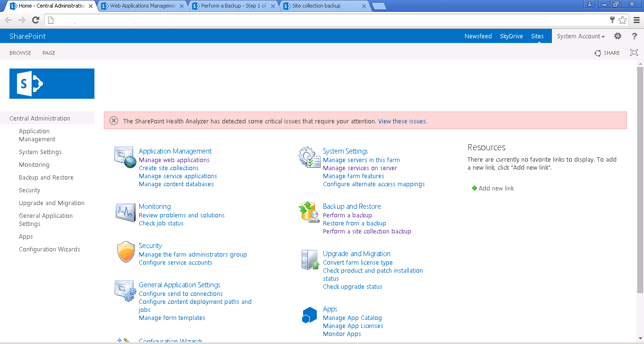The width and height of the screenshot is (644, 344).
Task: Click View these issues link
Action: point(402,121)
